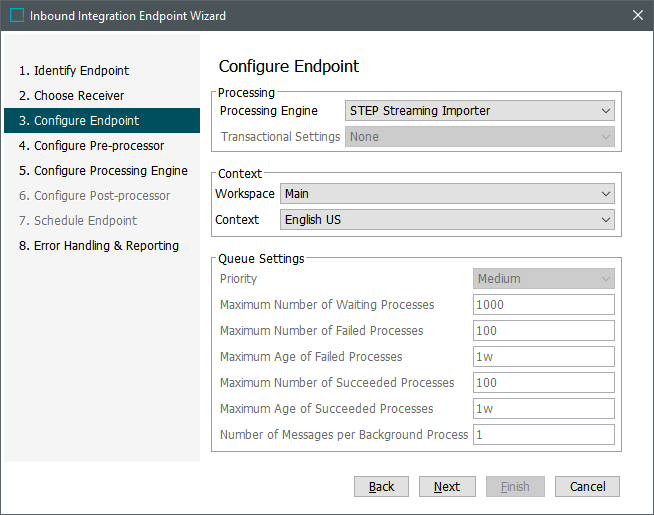Screen dimensions: 654x515
Task: Select step 3 Configure Endpoint
Action: pos(86,121)
